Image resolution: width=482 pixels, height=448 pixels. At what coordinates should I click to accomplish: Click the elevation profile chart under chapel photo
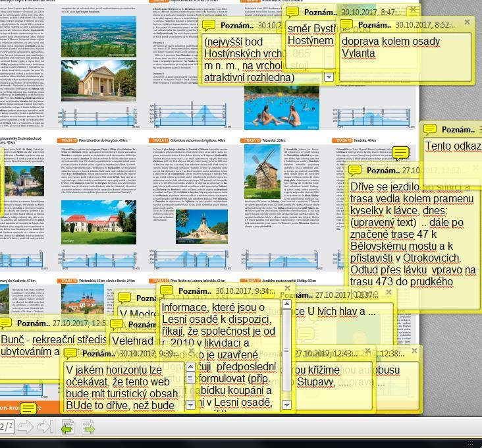tap(98, 117)
